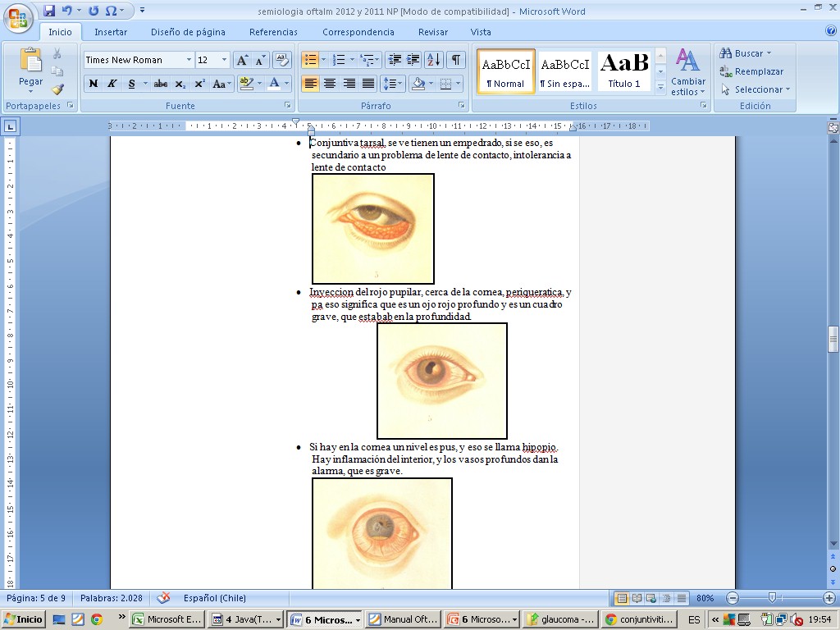Sort text with the A-Z sort icon
840x630 pixels.
click(434, 60)
